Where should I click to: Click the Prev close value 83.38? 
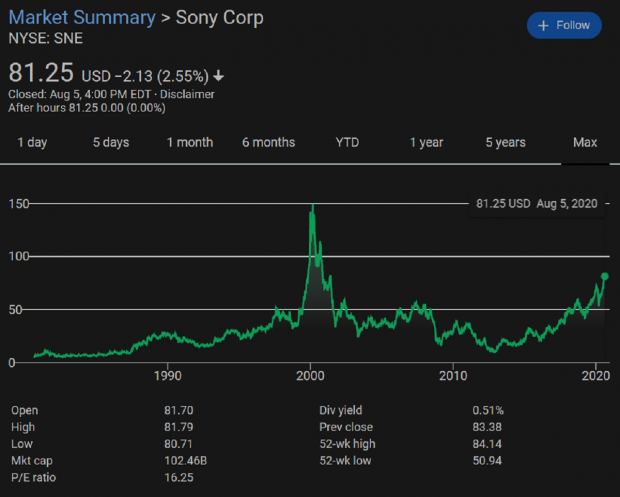pyautogui.click(x=487, y=427)
